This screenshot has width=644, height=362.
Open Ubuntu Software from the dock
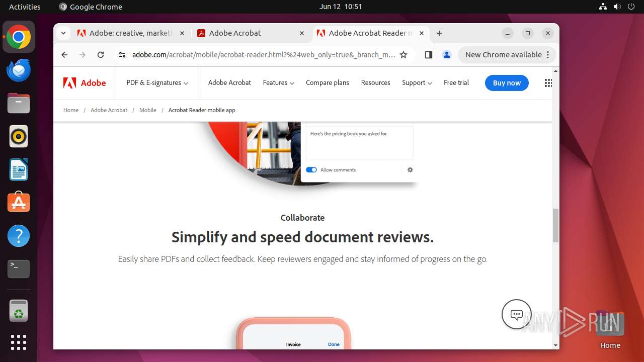19,202
